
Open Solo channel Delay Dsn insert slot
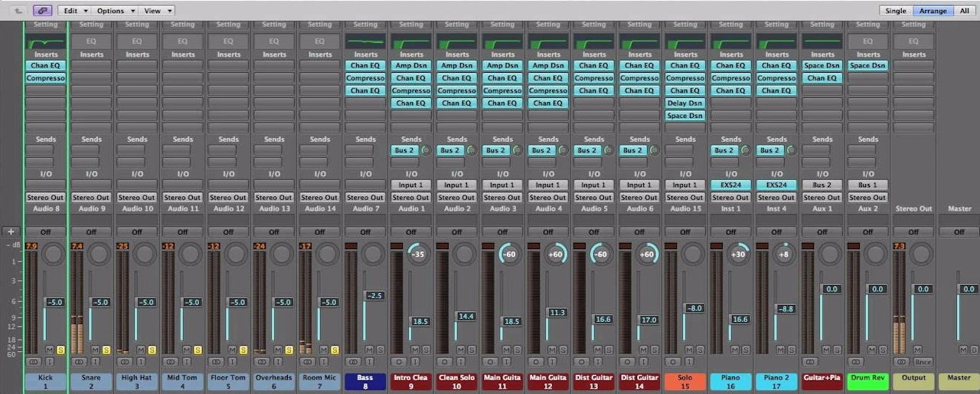685,103
